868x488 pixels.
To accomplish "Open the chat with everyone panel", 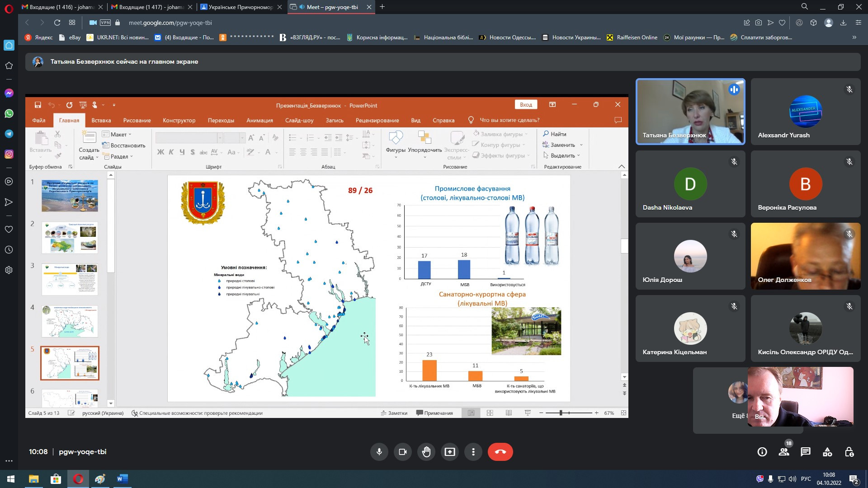I will pyautogui.click(x=805, y=452).
